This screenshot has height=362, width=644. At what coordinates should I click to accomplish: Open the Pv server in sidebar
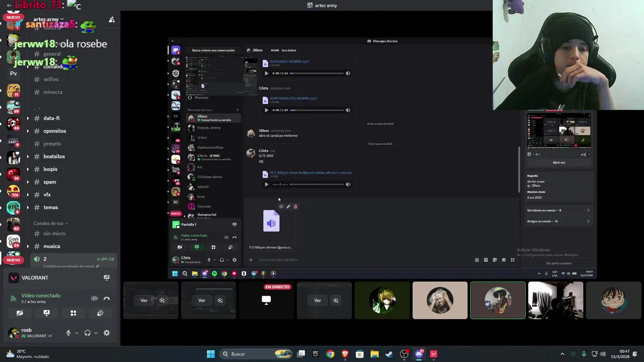[x=14, y=73]
